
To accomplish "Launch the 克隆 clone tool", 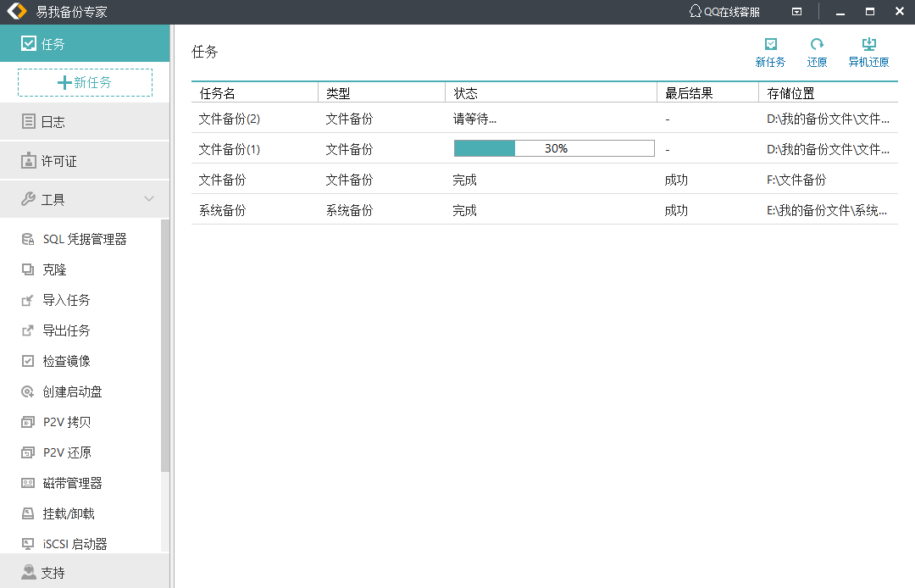I will (x=54, y=269).
